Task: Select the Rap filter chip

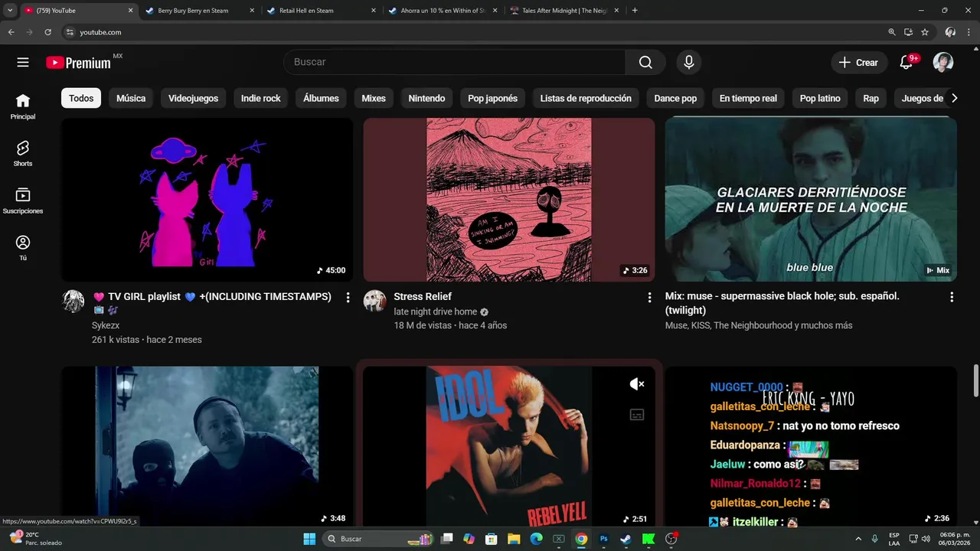Action: coord(871,98)
